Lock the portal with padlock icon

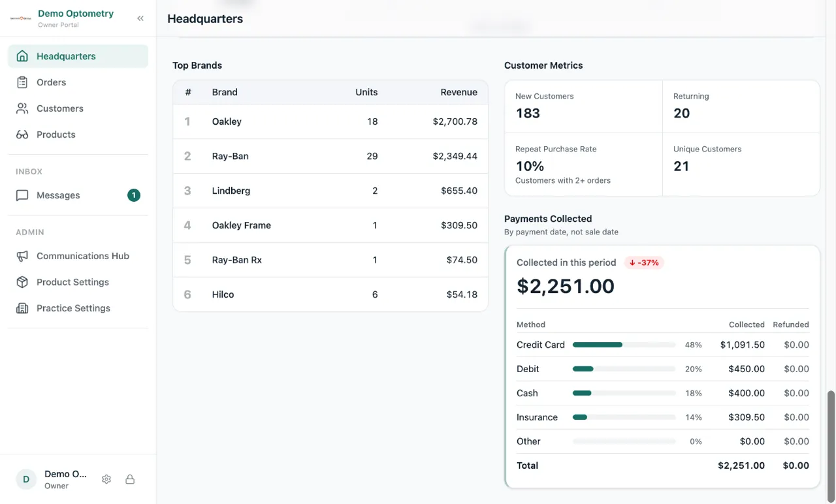pos(130,479)
